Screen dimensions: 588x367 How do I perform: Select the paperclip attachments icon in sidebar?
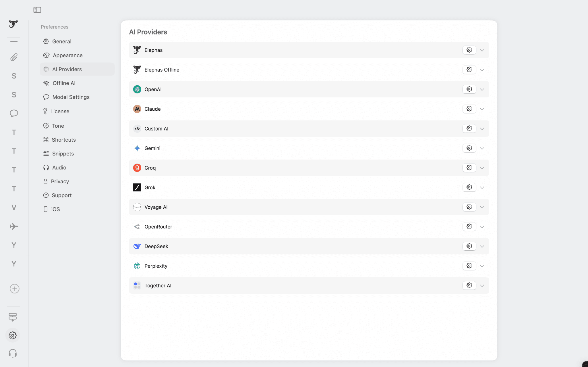(13, 57)
